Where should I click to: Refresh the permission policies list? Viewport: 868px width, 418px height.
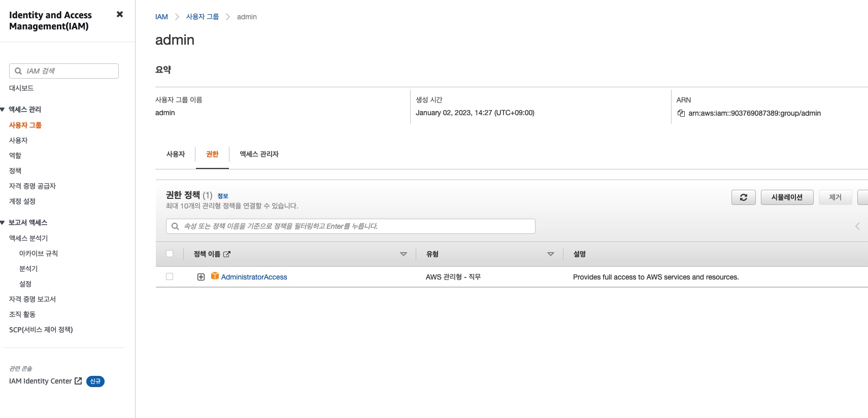pos(744,197)
